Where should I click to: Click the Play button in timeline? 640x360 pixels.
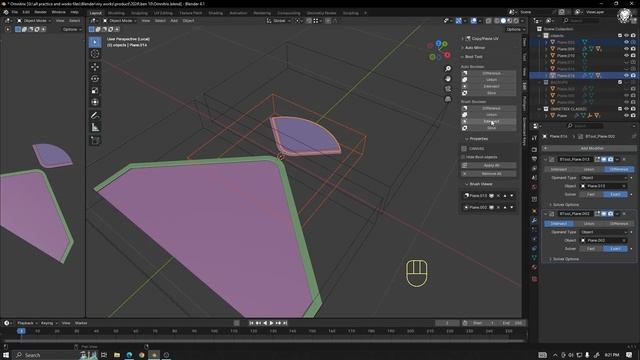click(272, 323)
